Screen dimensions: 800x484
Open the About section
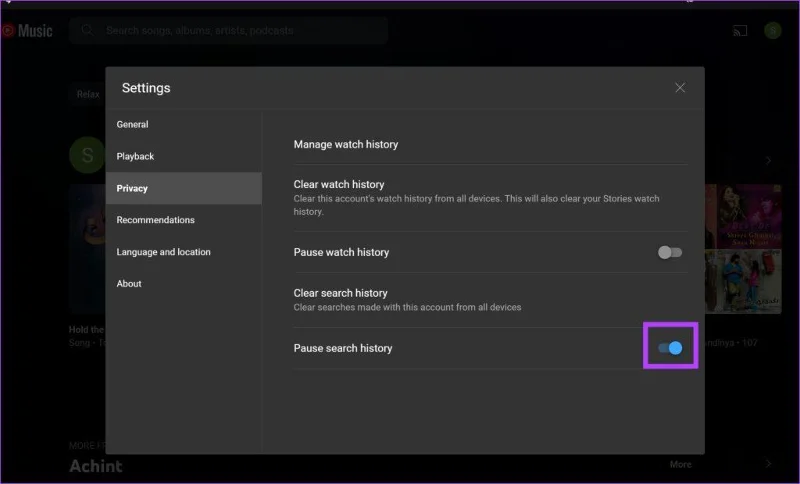(184, 284)
